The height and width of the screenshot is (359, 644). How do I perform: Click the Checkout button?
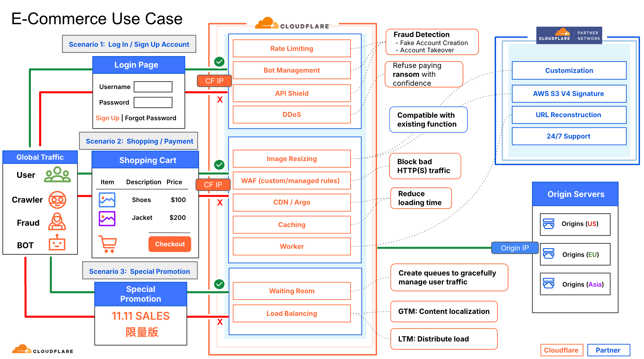click(170, 244)
